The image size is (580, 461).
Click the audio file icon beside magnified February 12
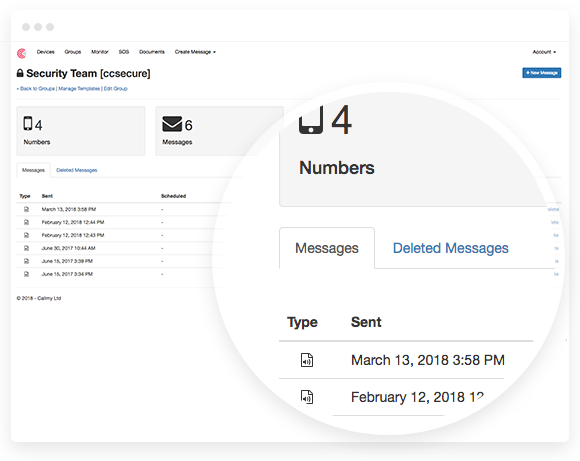307,397
